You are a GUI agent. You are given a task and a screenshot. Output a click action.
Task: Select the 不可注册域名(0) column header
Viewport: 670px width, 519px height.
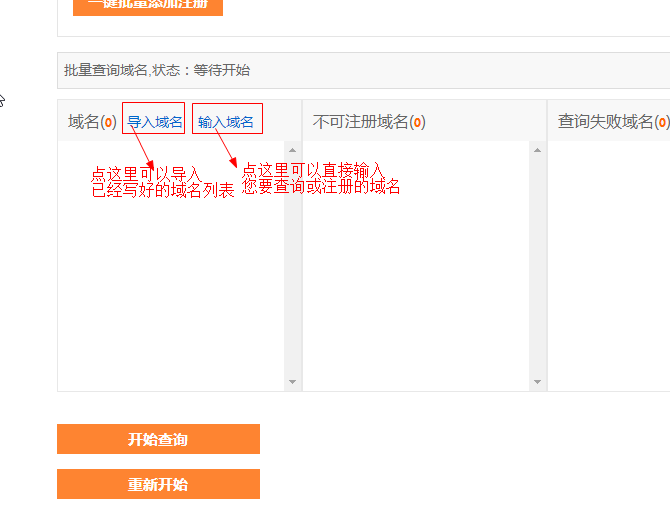[369, 122]
